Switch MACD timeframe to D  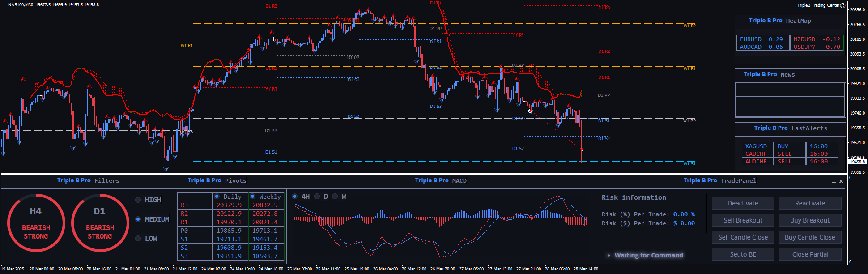pyautogui.click(x=317, y=197)
